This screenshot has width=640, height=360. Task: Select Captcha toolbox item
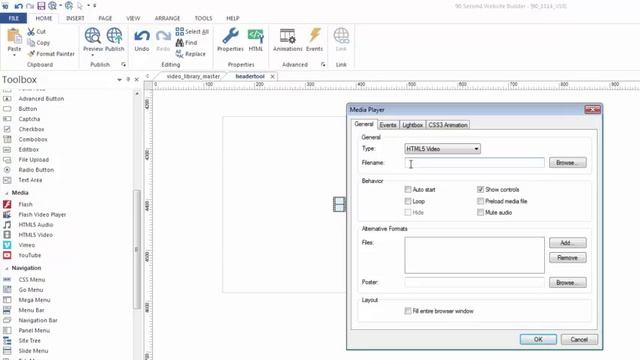[29, 119]
